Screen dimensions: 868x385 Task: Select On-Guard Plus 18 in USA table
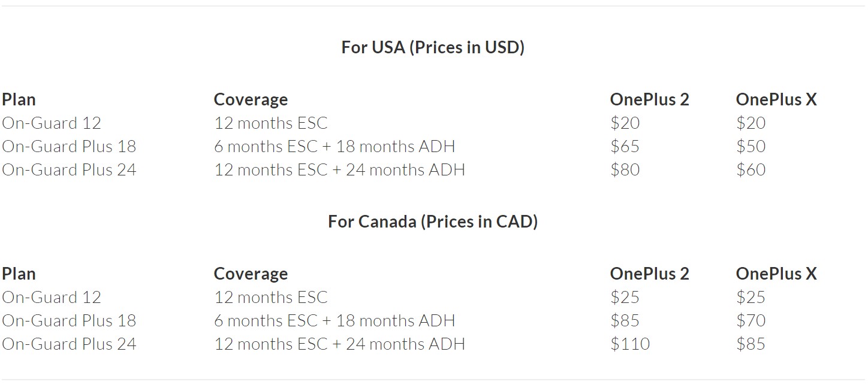[x=69, y=146]
